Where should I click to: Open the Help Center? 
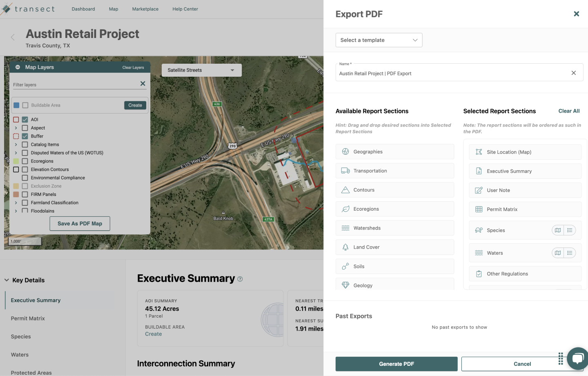click(185, 9)
